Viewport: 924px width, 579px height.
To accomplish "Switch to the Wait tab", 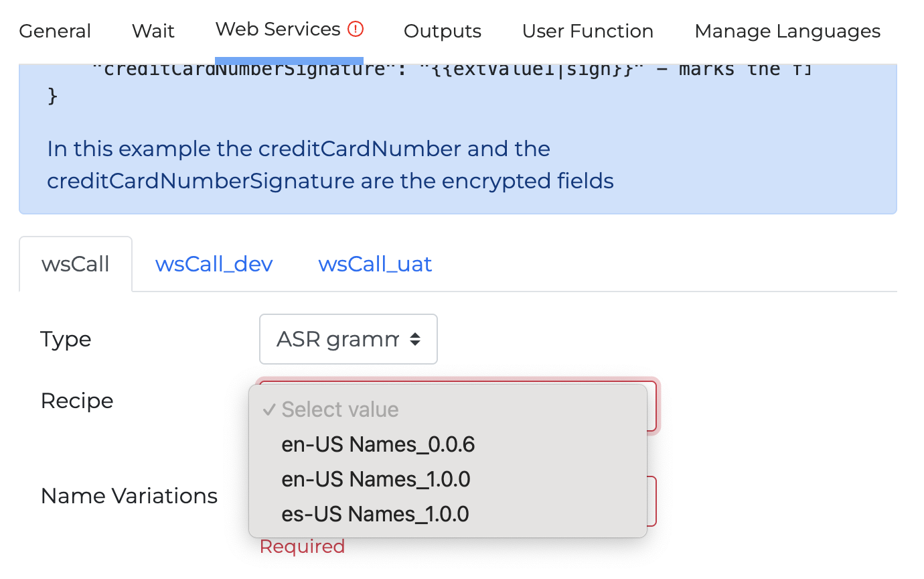I will point(153,31).
